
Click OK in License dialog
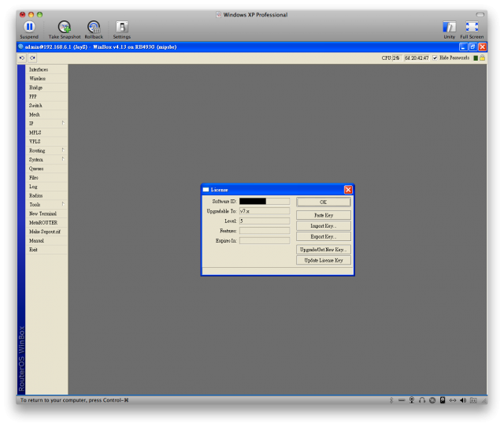pos(324,202)
